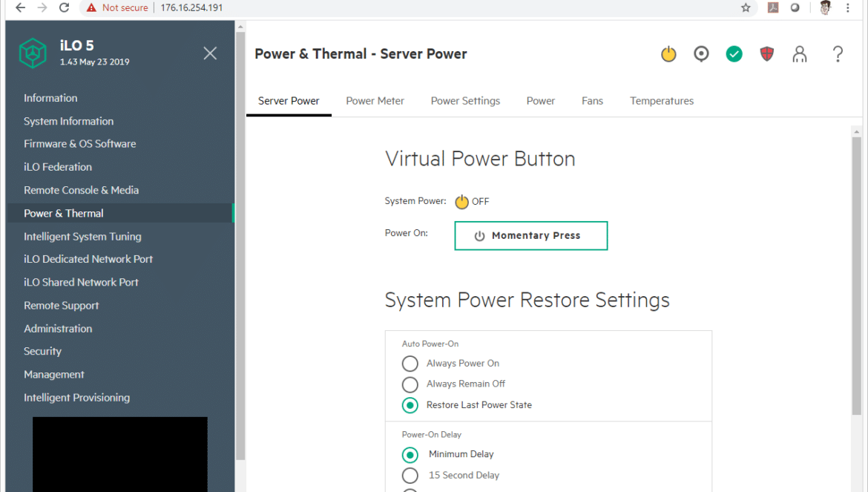Select Restore Last Power State option
This screenshot has height=492, width=868.
[x=410, y=405]
